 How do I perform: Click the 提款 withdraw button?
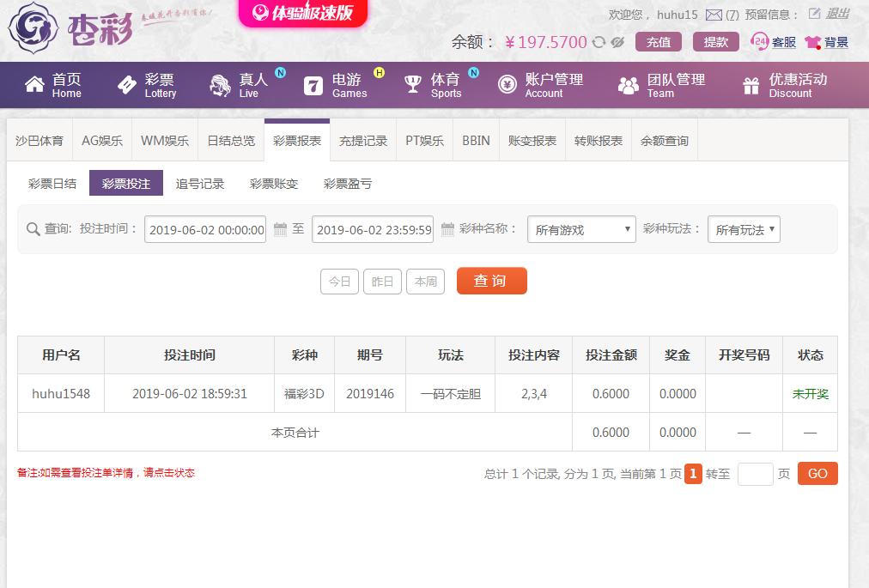tap(716, 42)
